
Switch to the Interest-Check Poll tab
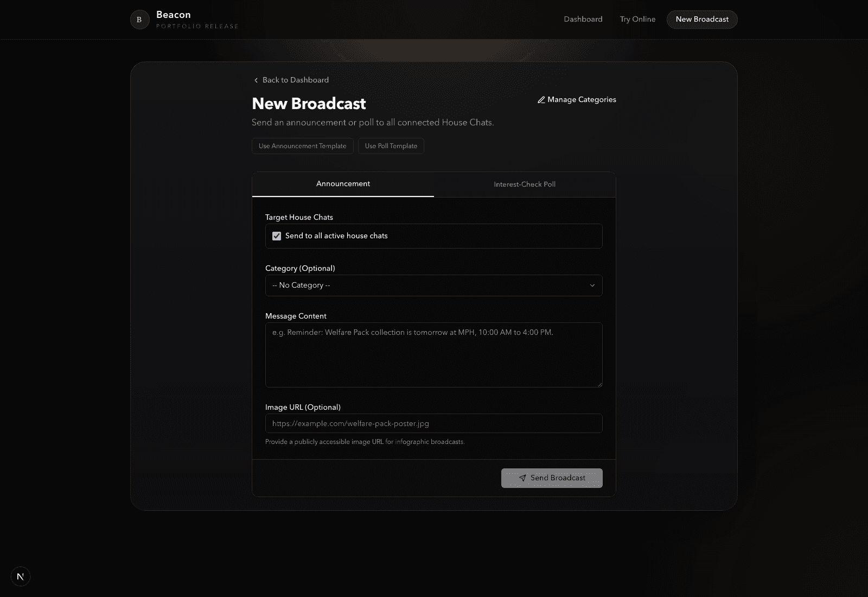524,185
